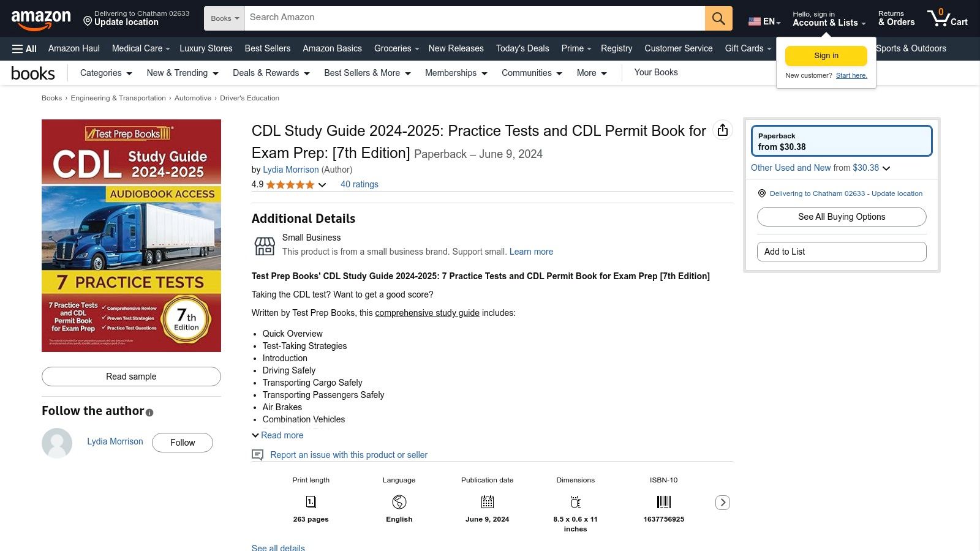Open the Today's Deals menu
980x551 pixels.
point(522,48)
